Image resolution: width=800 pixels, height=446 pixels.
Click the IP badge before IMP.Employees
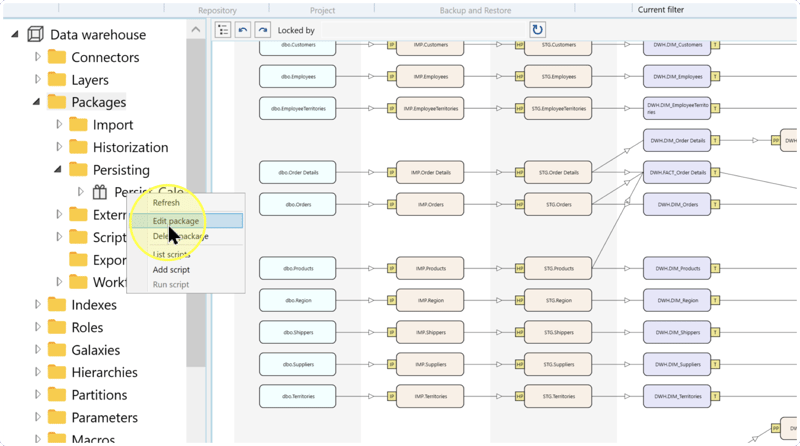pos(391,77)
